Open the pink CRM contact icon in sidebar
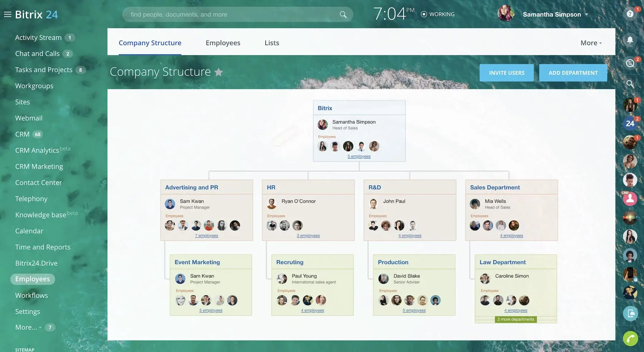Viewport: 644px width, 352px height. (x=630, y=199)
